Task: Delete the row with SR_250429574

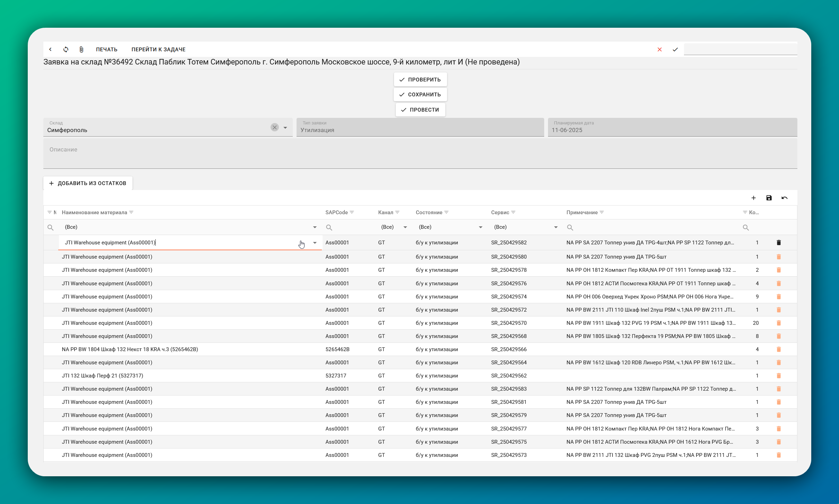Action: 779,297
